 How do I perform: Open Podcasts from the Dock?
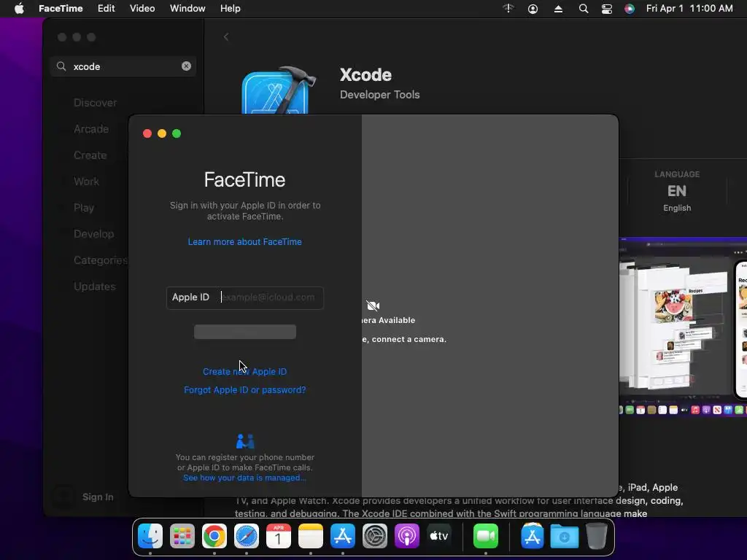coord(407,536)
